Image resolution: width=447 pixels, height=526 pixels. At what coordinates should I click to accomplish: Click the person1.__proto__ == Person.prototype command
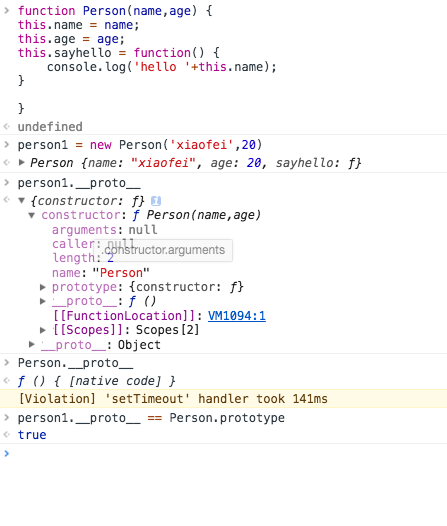click(x=151, y=418)
